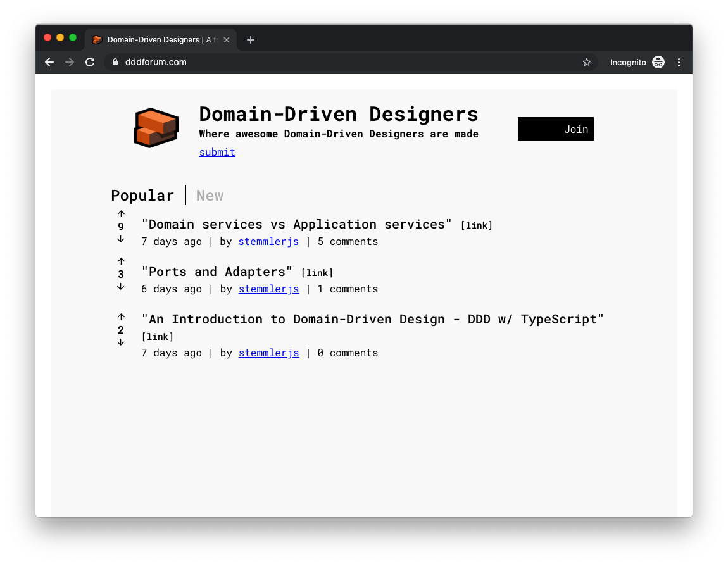Open the Chrome three-dot menu

pyautogui.click(x=679, y=62)
